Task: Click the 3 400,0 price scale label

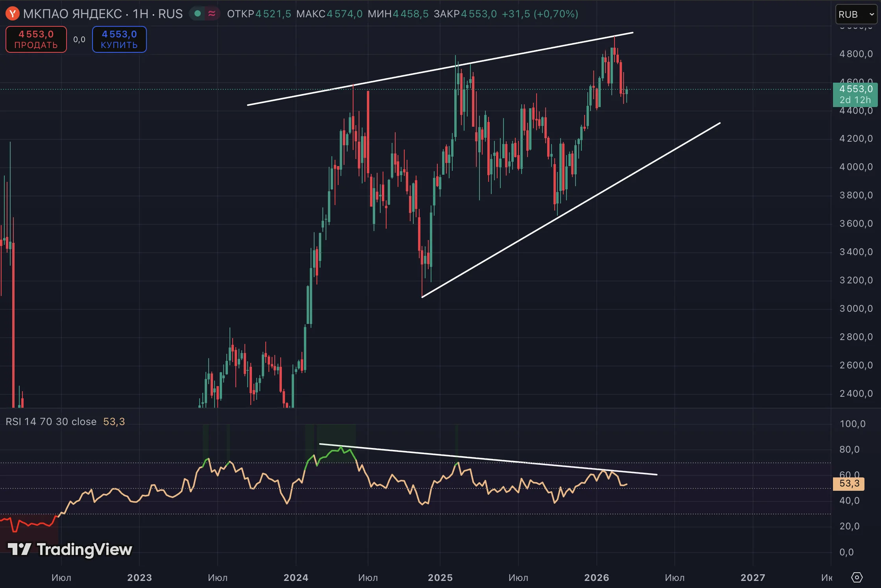Action: coord(856,252)
